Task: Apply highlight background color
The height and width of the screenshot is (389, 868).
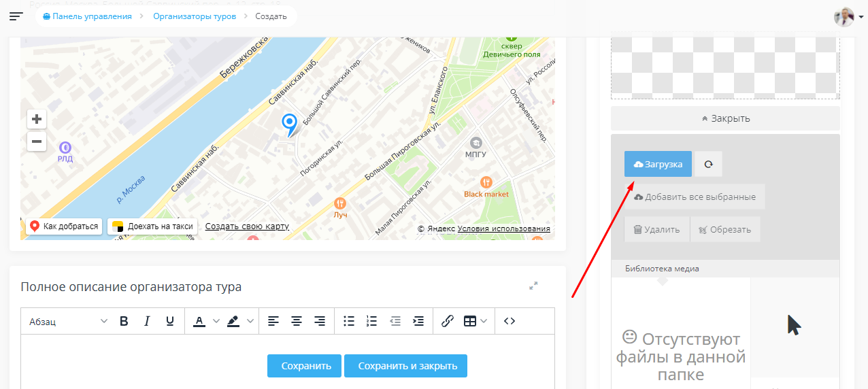Action: [x=233, y=322]
